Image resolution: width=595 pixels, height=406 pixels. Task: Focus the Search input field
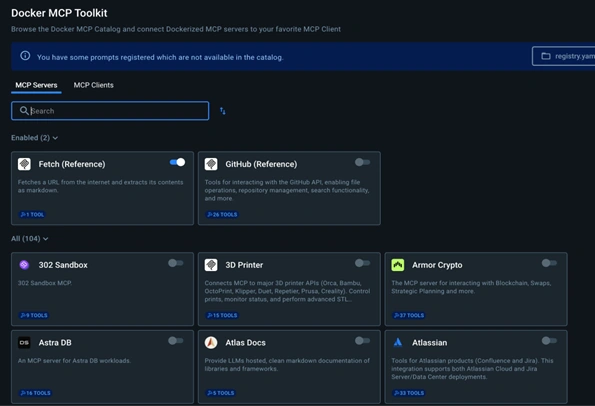point(110,111)
